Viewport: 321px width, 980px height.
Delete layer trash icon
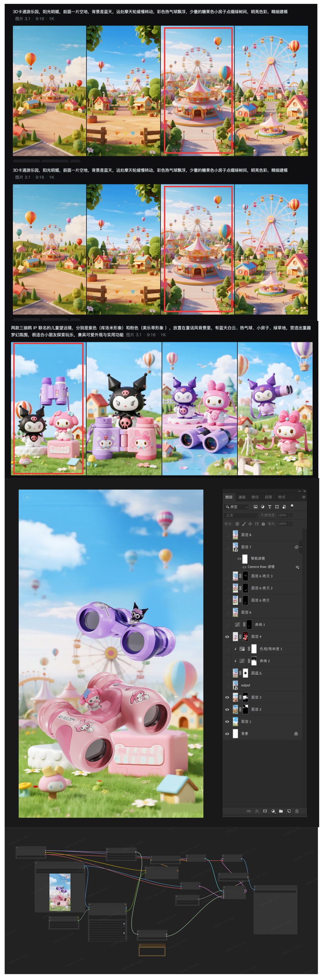tap(297, 811)
